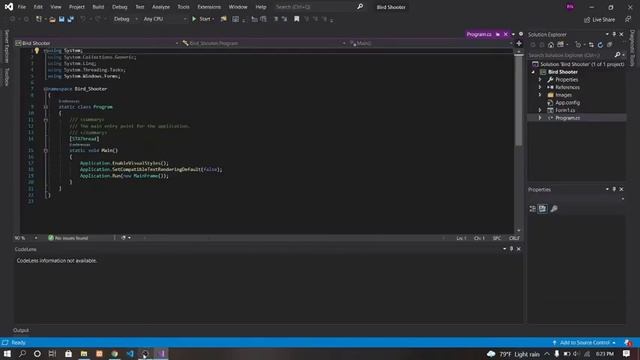
Task: Click Solution Explorer's view-switch icon next to Home
Action: pyautogui.click(x=560, y=45)
